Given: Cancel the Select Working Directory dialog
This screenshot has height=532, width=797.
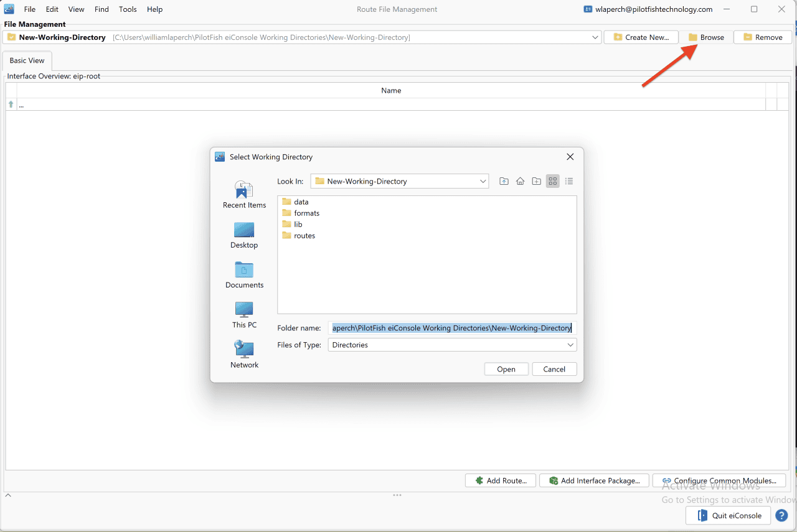Looking at the screenshot, I should 554,369.
